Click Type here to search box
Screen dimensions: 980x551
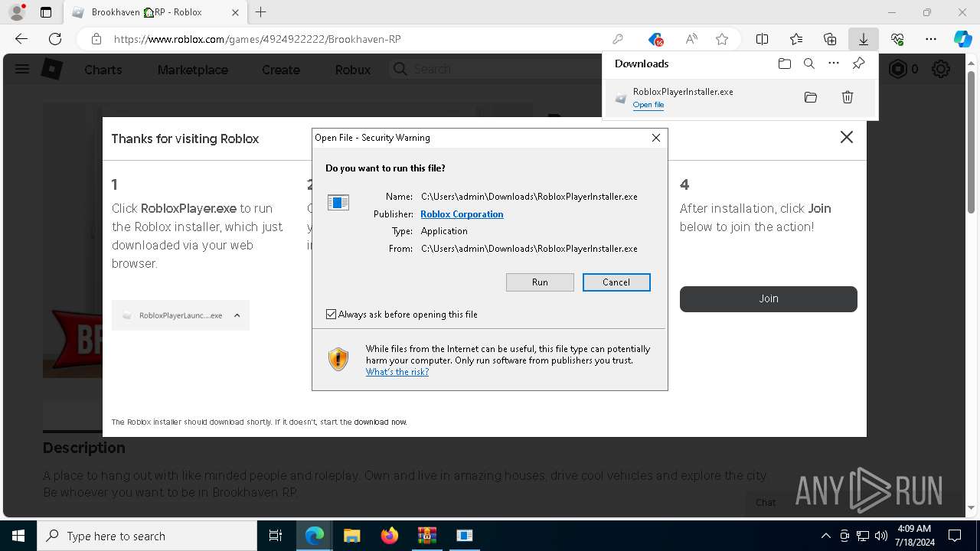(x=147, y=536)
